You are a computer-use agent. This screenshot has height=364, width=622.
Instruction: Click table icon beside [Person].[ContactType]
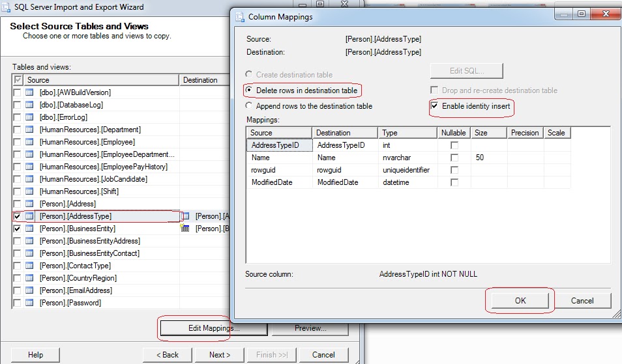pos(29,266)
